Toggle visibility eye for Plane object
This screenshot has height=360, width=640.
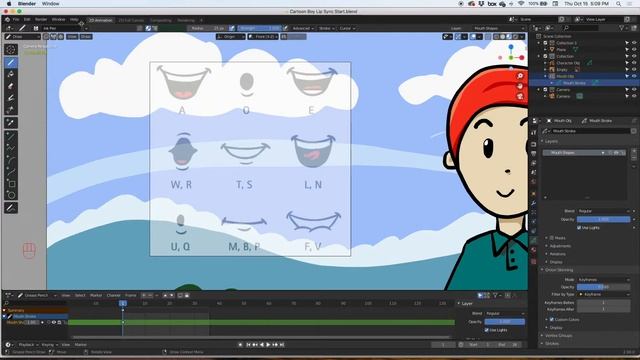click(x=634, y=49)
